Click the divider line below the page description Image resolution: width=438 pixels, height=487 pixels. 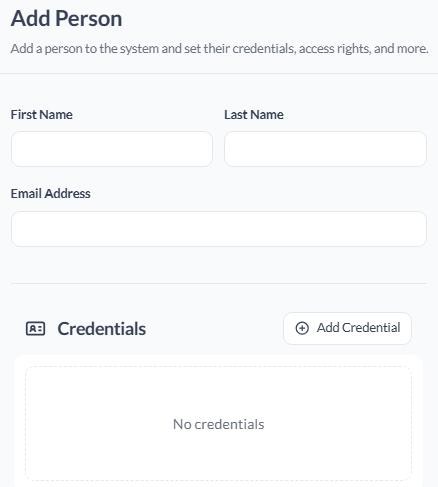(x=219, y=73)
